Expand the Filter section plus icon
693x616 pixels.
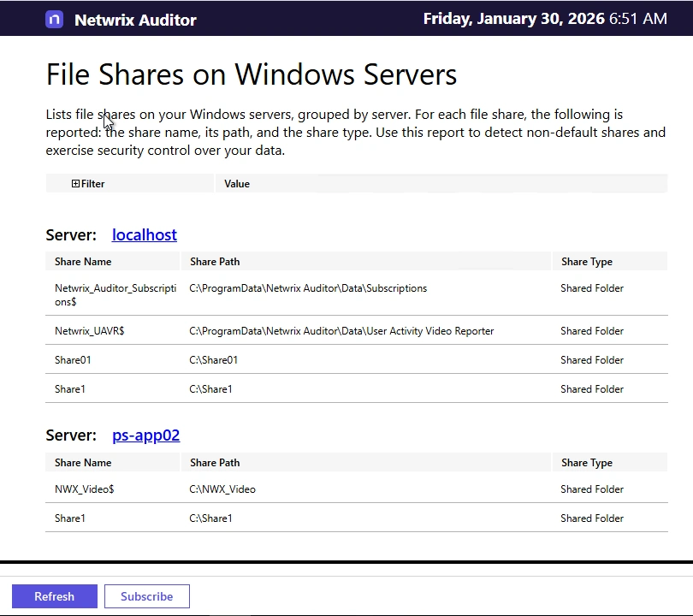click(x=75, y=183)
